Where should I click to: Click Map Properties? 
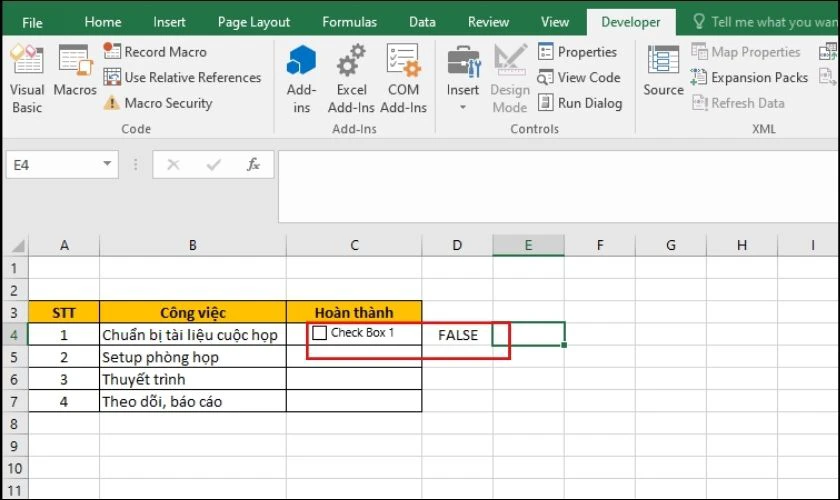(x=746, y=51)
